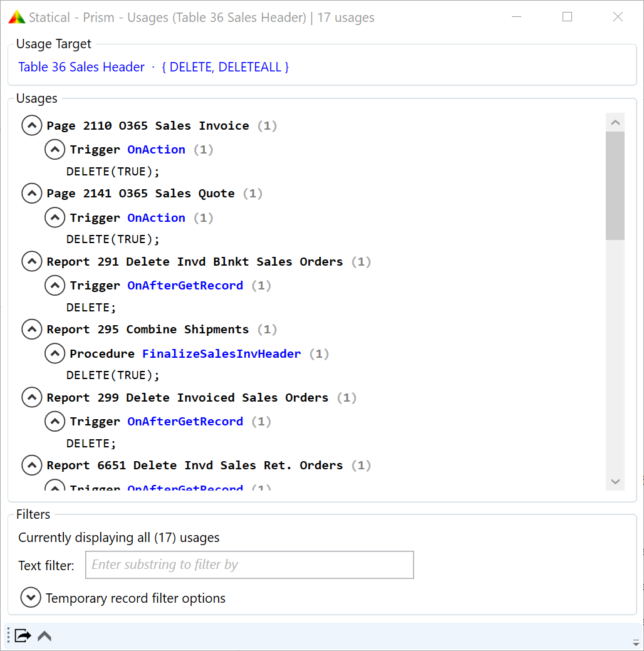Screen dimensions: 644x651
Task: Click the collapse-all chevron in bottom toolbar
Action: pos(44,635)
